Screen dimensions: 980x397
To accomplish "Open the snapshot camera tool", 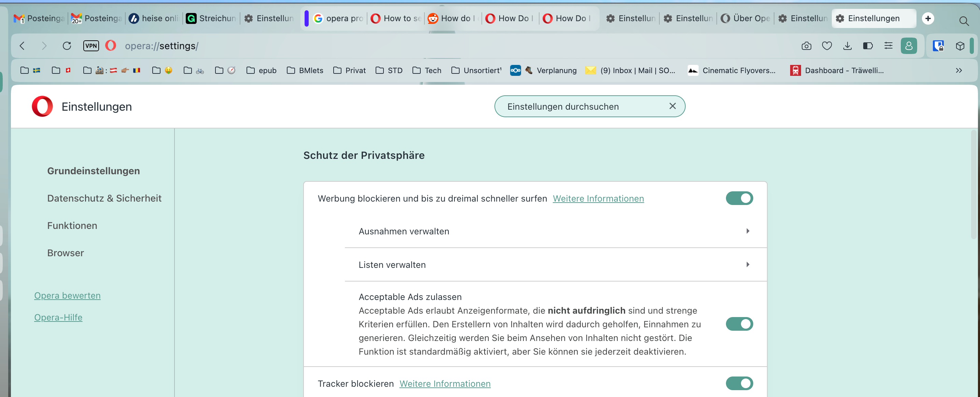I will click(806, 46).
